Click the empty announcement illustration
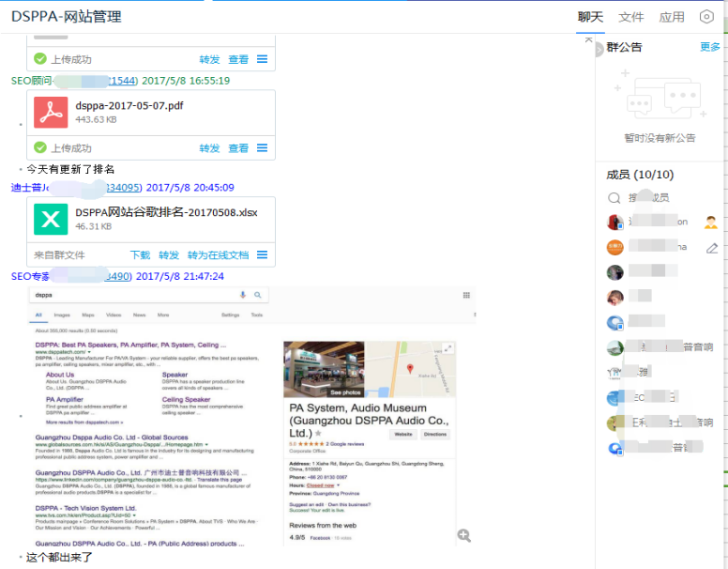This screenshot has width=728, height=569. 660,96
